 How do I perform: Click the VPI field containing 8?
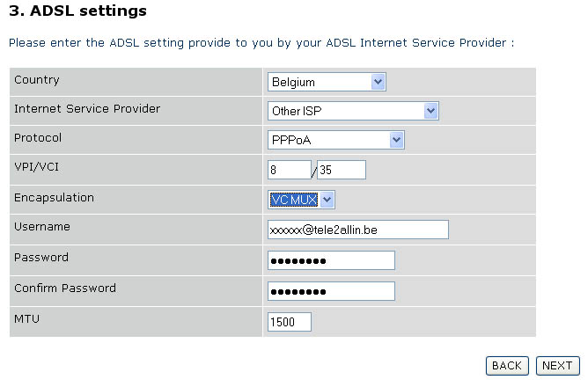pyautogui.click(x=290, y=171)
